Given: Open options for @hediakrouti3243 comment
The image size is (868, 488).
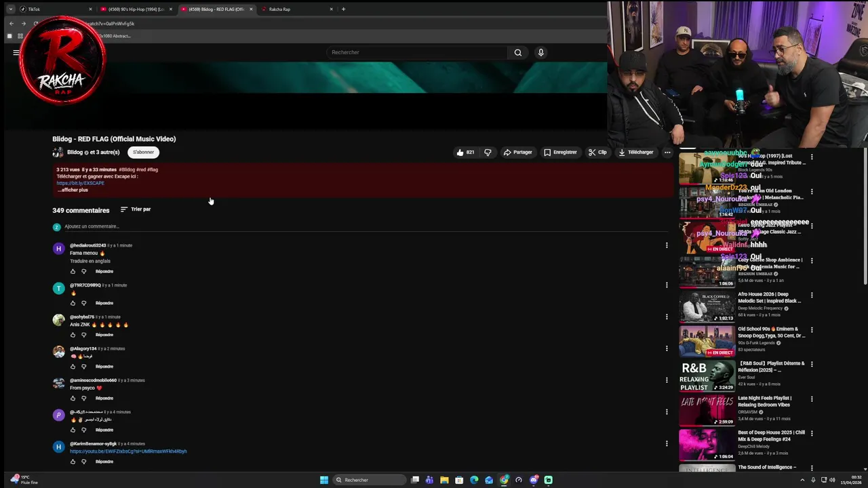Looking at the screenshot, I should (x=667, y=245).
